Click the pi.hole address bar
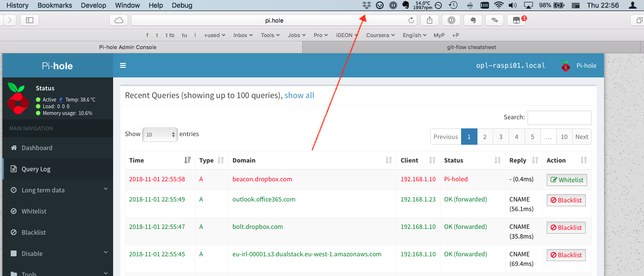The image size is (644, 276). click(274, 20)
